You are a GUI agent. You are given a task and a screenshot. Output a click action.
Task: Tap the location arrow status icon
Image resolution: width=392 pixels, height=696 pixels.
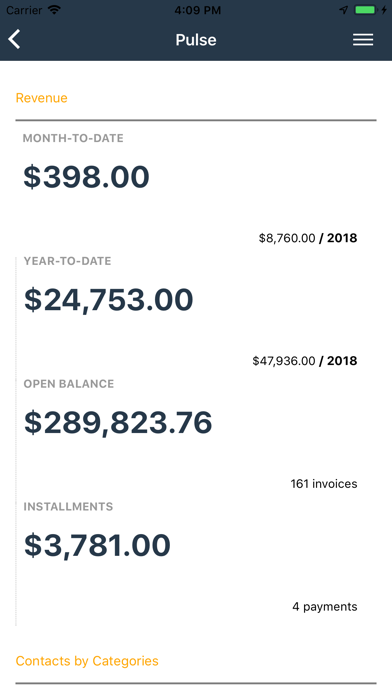click(344, 10)
